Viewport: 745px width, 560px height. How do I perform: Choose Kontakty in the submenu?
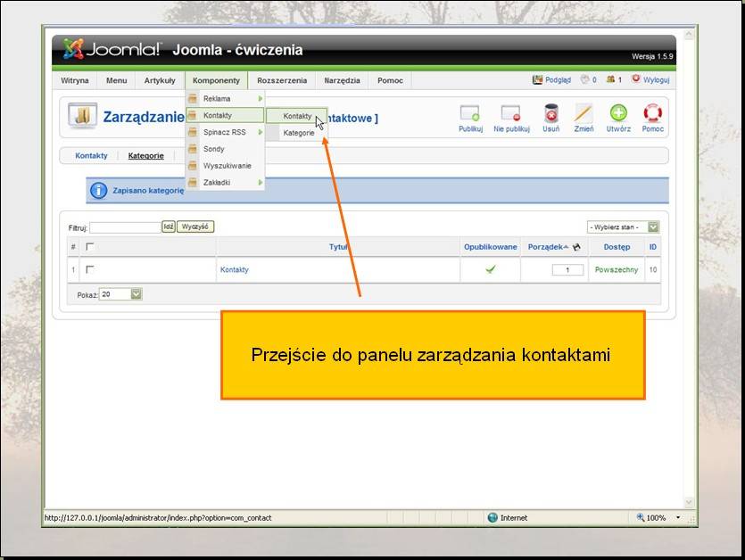click(x=296, y=116)
